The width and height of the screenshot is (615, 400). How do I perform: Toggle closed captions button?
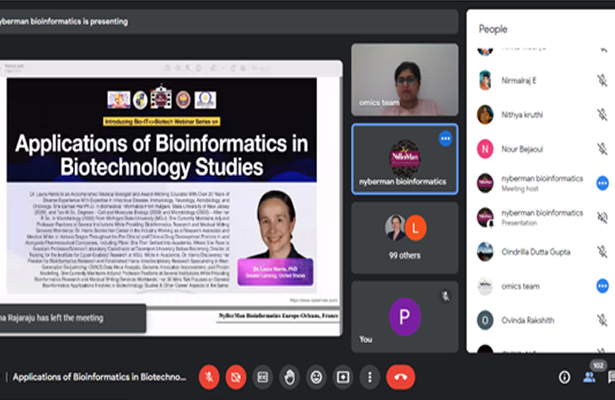[x=263, y=377]
